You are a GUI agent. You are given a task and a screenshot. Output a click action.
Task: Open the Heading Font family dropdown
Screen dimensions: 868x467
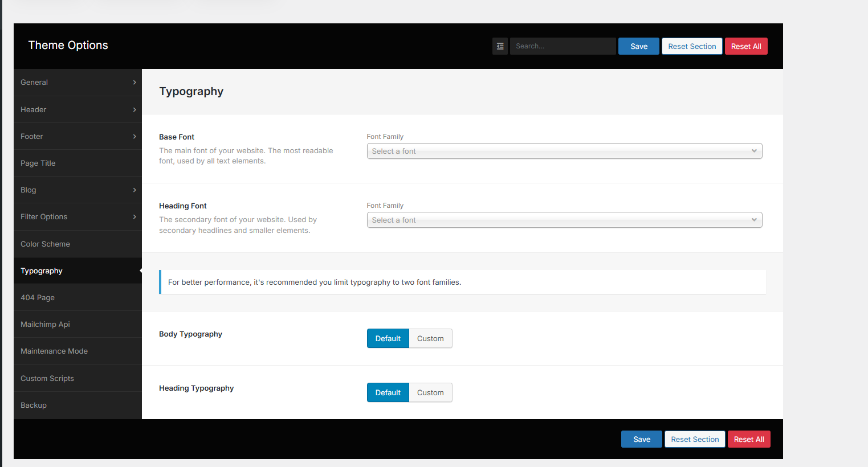click(564, 220)
